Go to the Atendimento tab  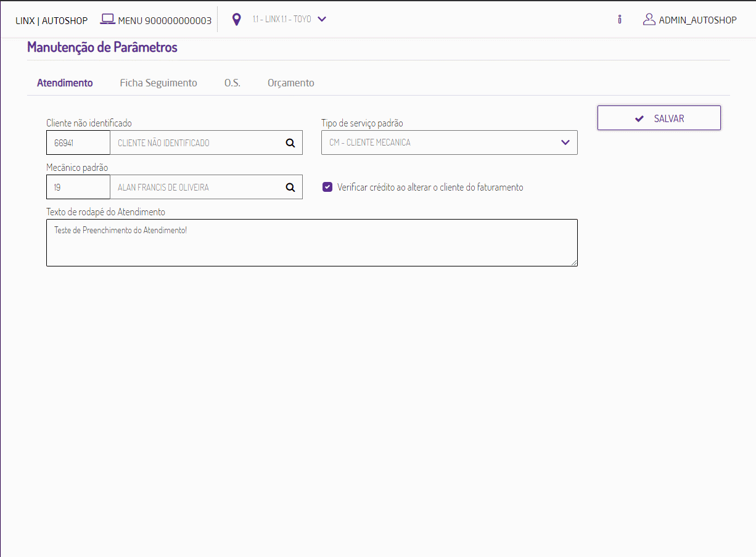point(65,83)
